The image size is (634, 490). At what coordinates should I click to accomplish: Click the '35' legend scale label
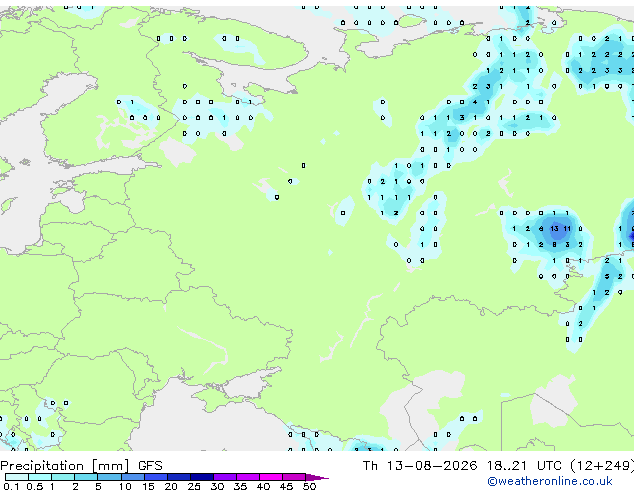pyautogui.click(x=240, y=486)
